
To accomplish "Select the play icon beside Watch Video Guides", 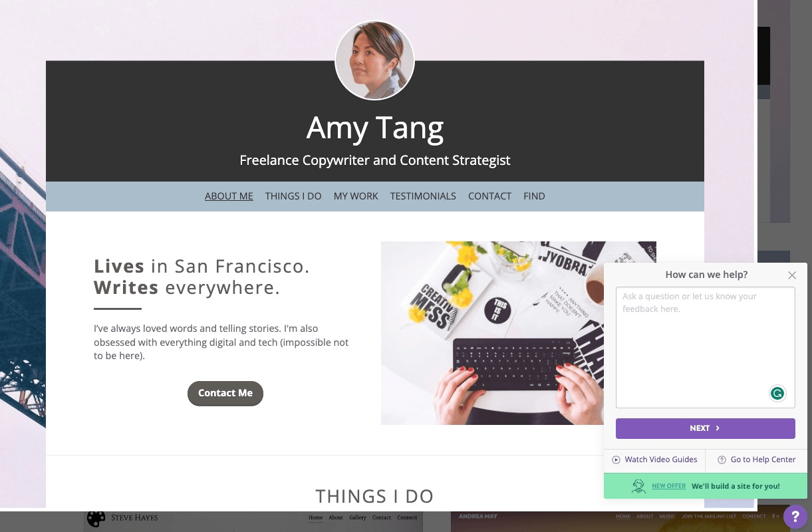I will [616, 460].
